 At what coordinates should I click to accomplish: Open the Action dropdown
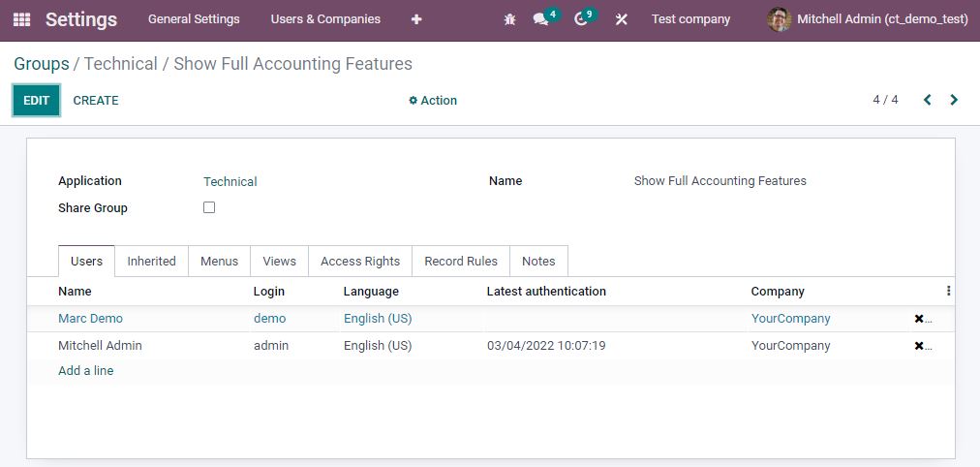point(433,100)
